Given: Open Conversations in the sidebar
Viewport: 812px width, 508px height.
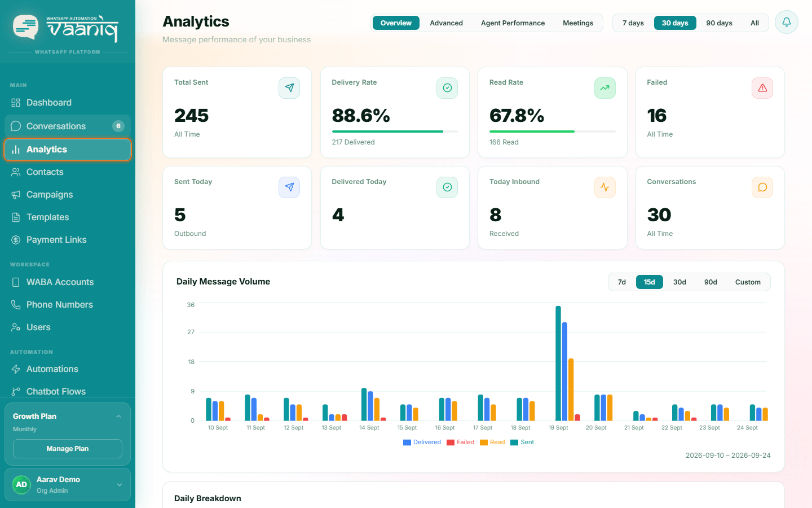Looking at the screenshot, I should click(68, 126).
